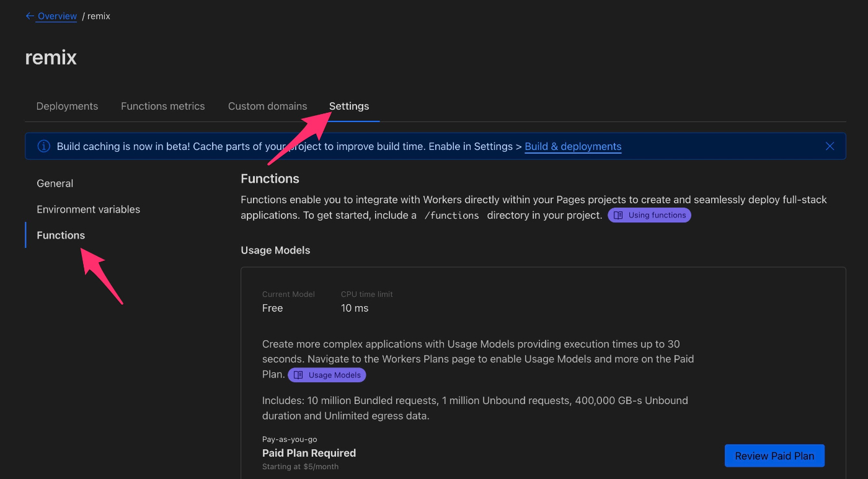Click the 'Paid Plan Required' text
This screenshot has width=868, height=479.
click(x=309, y=453)
